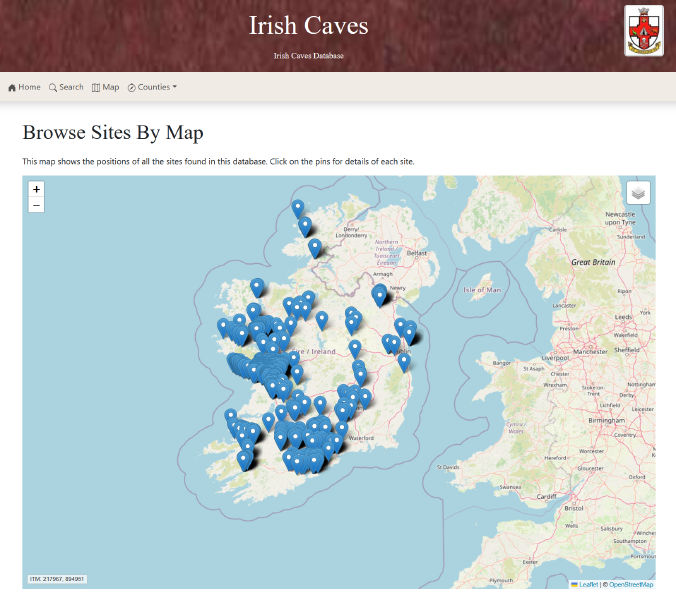Click the Belfast map label
Viewport: 676px width, 600px height.
(416, 253)
